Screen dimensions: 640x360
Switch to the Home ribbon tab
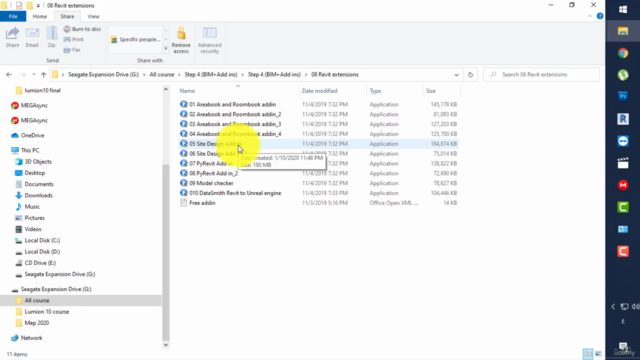pyautogui.click(x=40, y=16)
